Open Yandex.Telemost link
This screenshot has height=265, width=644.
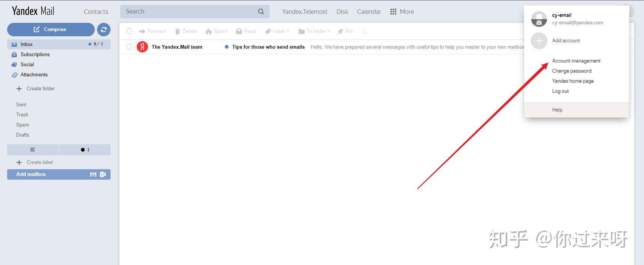click(x=305, y=12)
